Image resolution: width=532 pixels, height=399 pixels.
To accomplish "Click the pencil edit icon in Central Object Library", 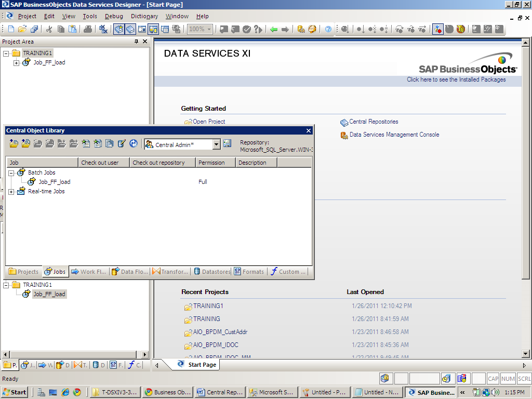I will pyautogui.click(x=122, y=143).
